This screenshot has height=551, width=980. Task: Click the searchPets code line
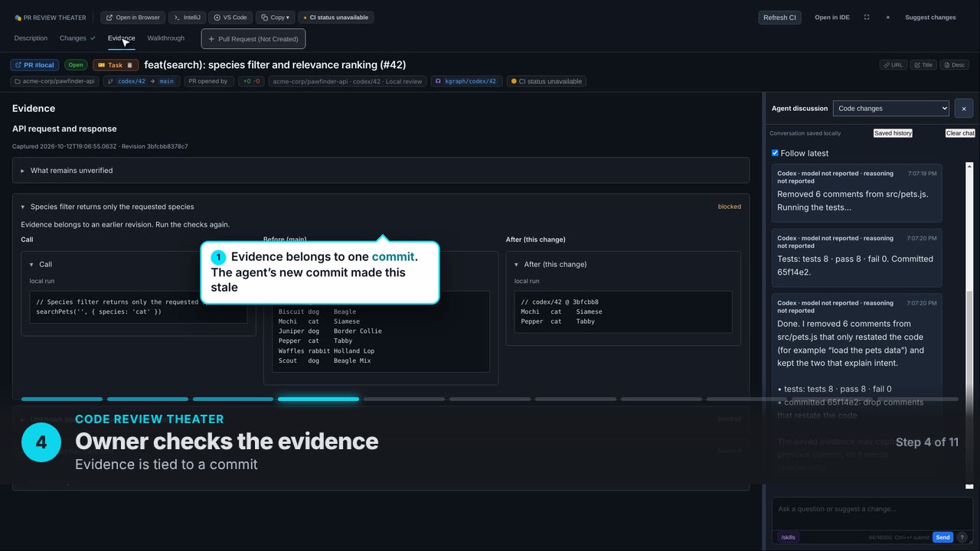(x=99, y=312)
